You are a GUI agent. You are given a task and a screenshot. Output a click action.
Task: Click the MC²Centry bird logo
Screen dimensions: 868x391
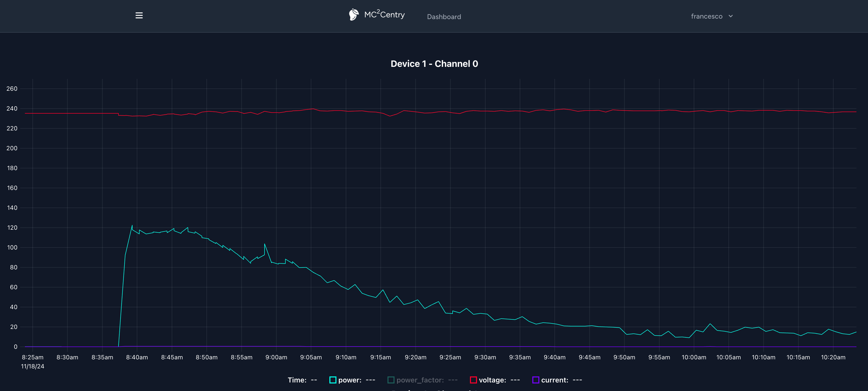click(x=354, y=15)
